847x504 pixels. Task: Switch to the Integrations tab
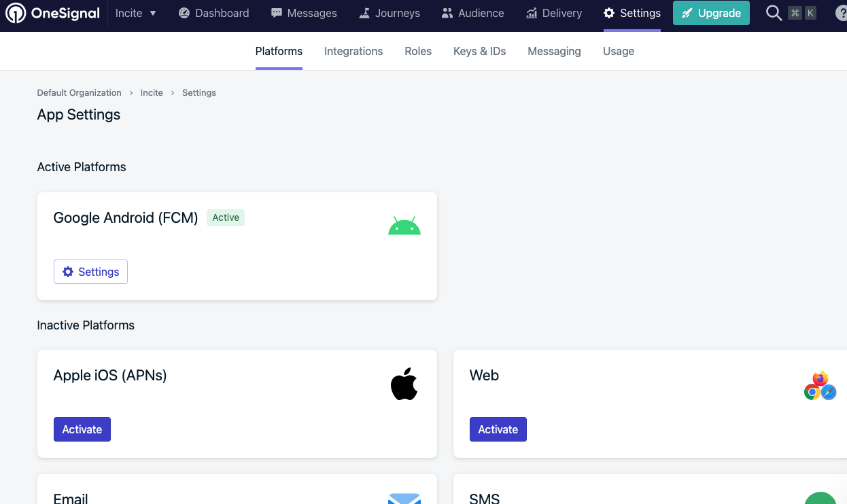(353, 51)
